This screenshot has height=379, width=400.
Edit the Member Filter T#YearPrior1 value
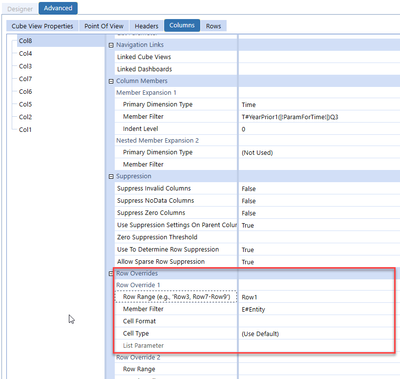pyautogui.click(x=319, y=117)
